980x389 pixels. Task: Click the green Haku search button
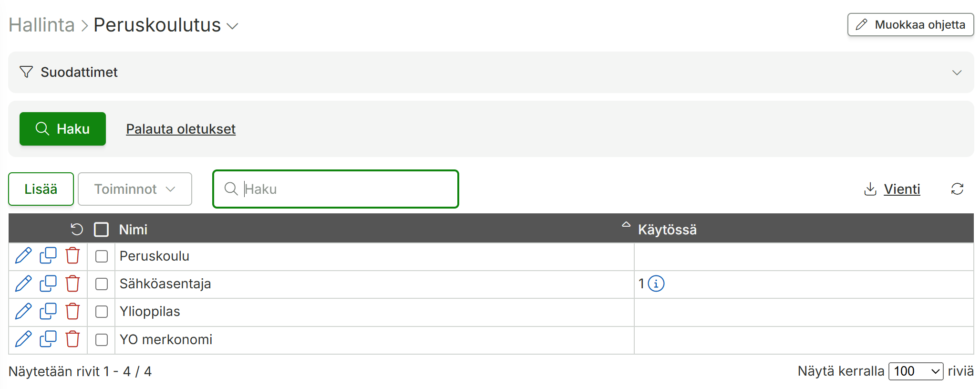coord(62,129)
